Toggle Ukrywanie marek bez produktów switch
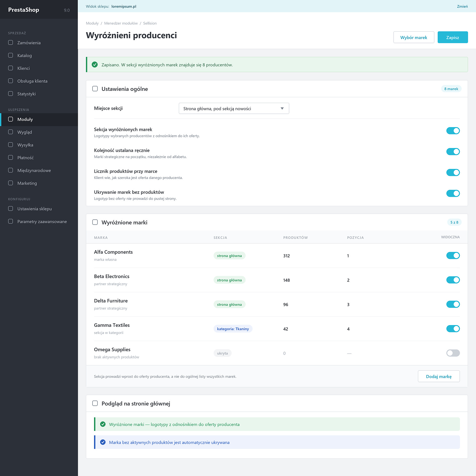Image resolution: width=476 pixels, height=476 pixels. 453,194
